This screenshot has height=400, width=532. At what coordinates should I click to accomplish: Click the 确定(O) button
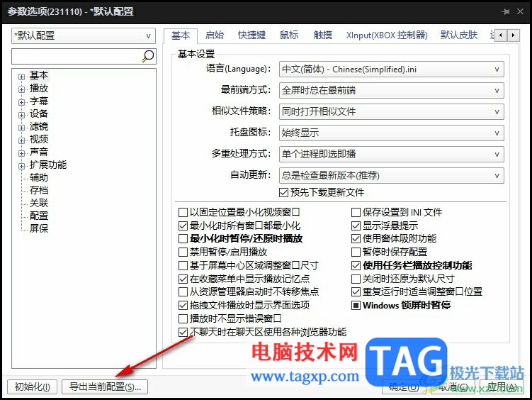(404, 387)
